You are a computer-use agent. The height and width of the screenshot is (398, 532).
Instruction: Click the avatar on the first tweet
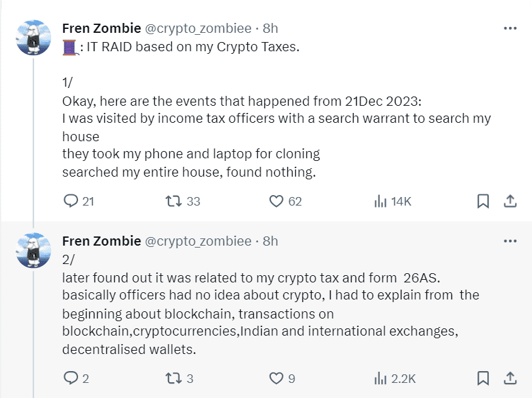[x=33, y=36]
